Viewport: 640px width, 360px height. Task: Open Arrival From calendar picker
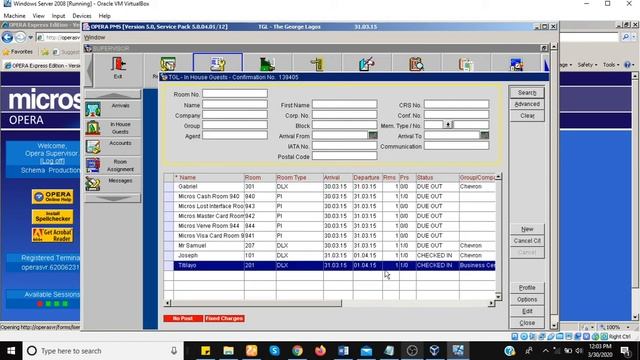click(x=373, y=135)
